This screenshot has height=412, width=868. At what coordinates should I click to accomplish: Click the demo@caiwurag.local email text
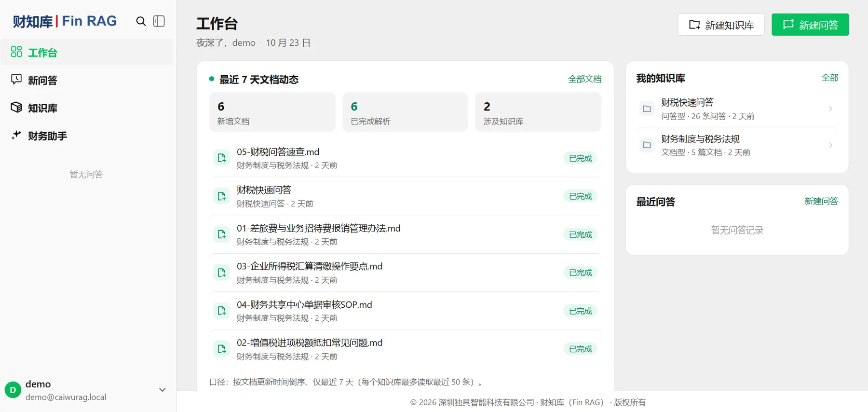coord(66,397)
